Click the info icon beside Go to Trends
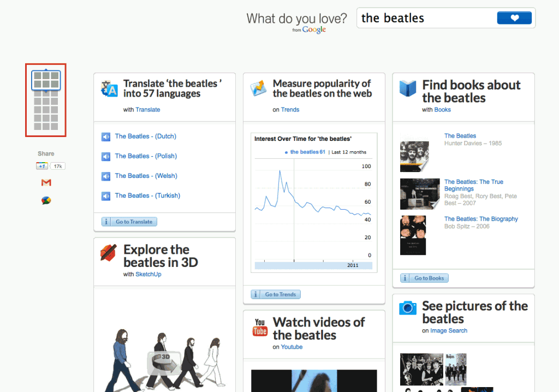This screenshot has height=392, width=559. click(255, 294)
